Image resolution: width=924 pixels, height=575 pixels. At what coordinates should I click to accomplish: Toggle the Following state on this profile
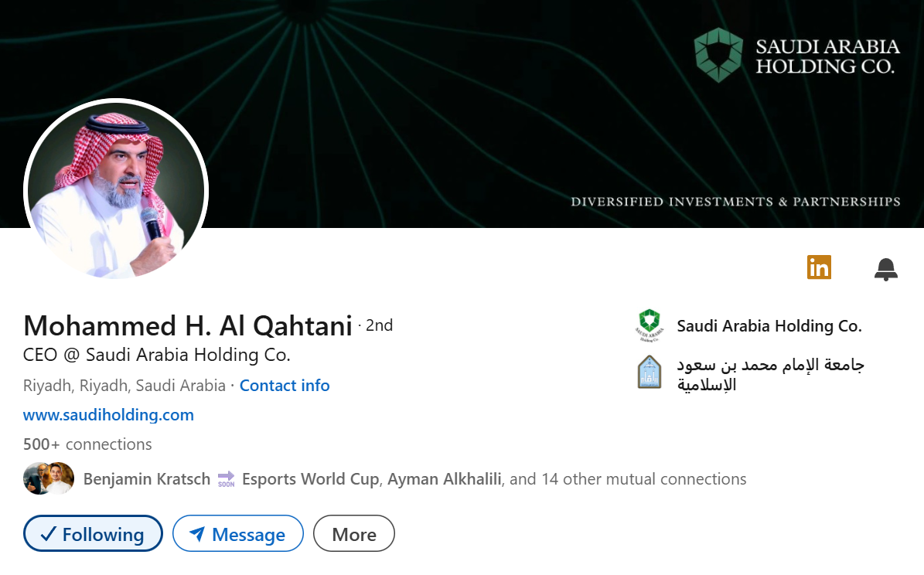pos(93,533)
